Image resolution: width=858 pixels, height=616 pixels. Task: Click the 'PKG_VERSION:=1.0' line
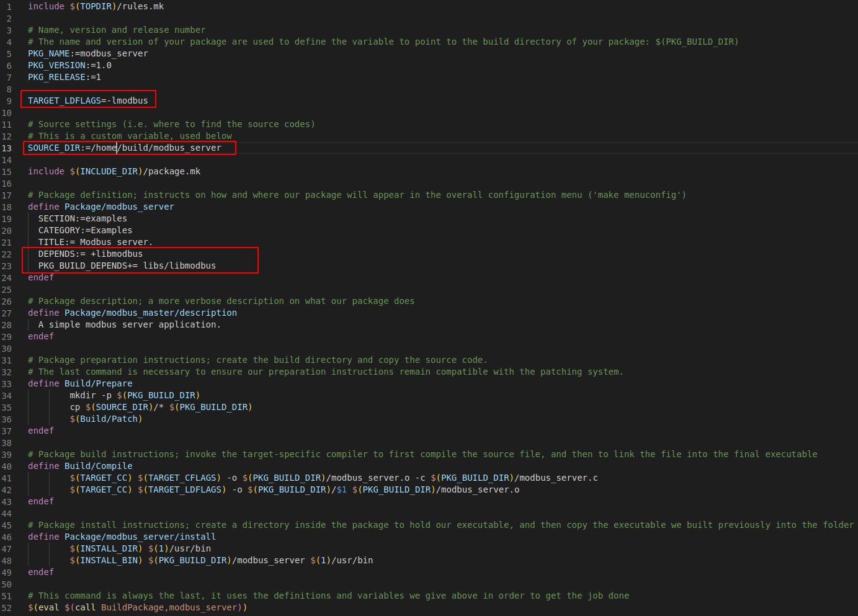[x=69, y=65]
